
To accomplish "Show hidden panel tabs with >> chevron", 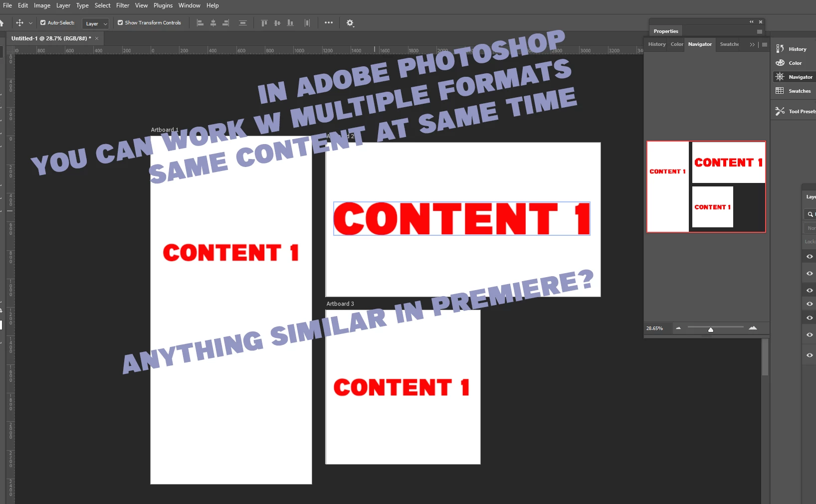I will coord(752,44).
